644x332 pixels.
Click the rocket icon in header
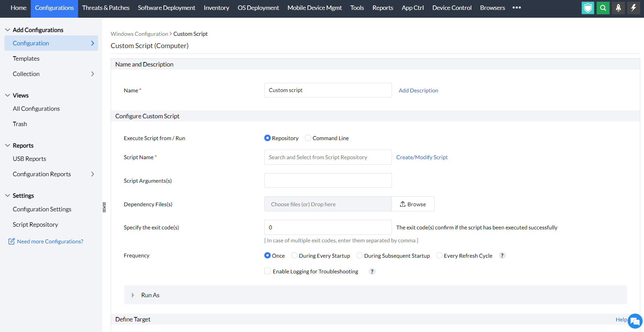coord(618,8)
